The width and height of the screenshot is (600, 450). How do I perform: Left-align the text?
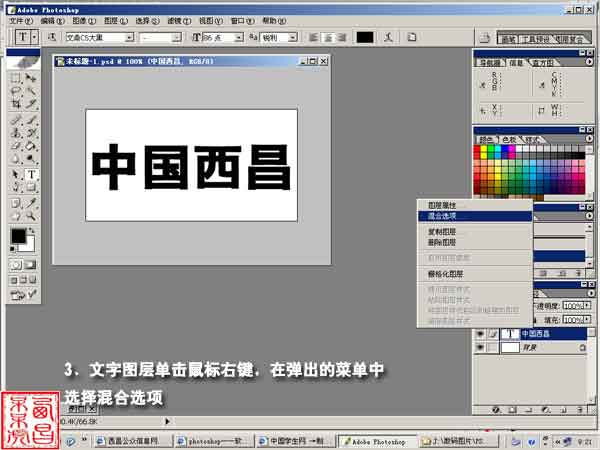(313, 38)
